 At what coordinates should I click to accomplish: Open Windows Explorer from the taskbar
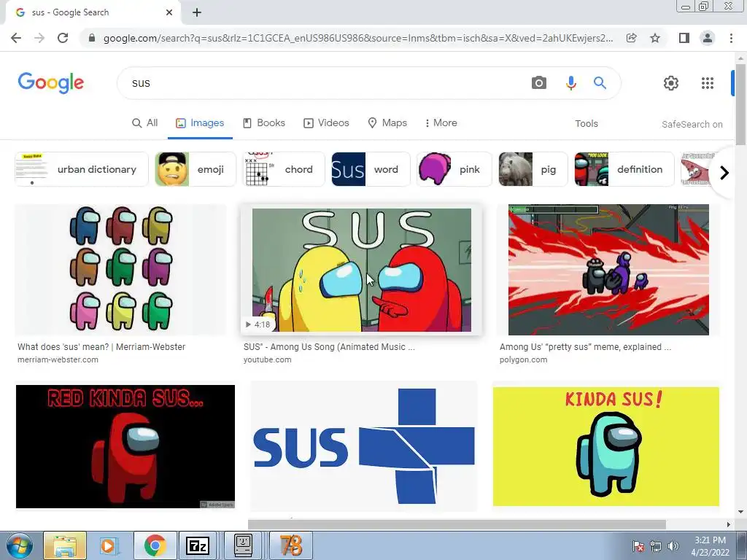[65, 545]
